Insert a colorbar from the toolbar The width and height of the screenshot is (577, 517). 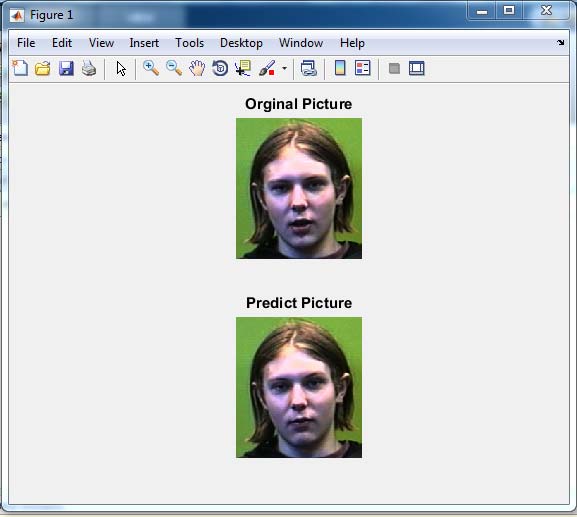[x=340, y=68]
